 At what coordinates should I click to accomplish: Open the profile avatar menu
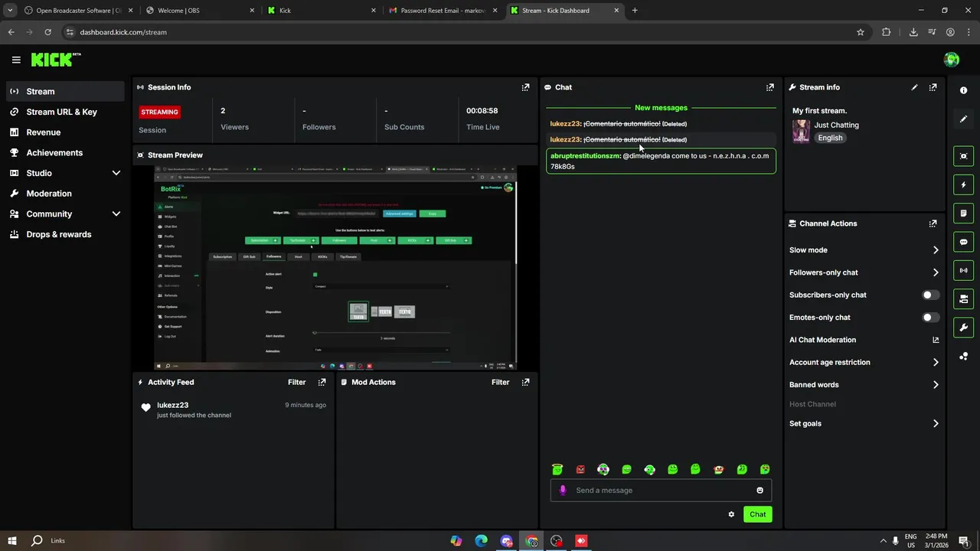(952, 60)
